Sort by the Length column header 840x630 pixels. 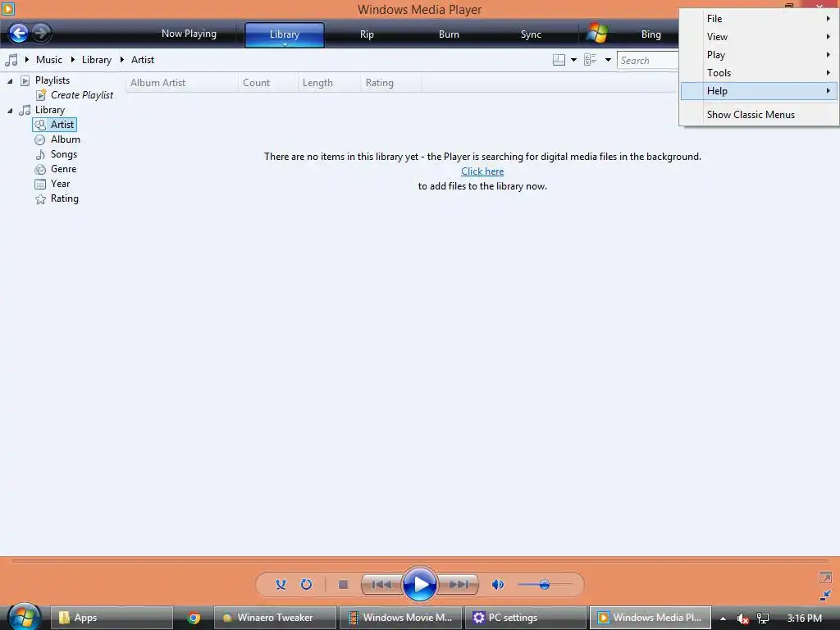pos(330,83)
